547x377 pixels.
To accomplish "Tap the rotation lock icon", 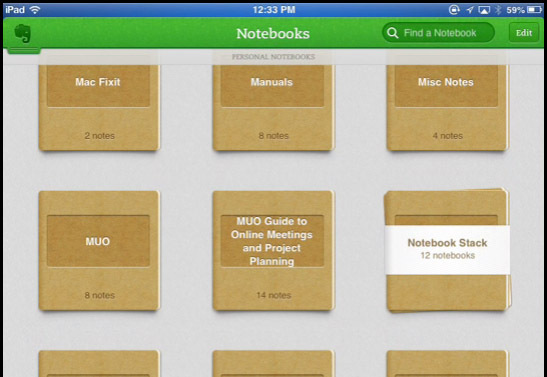I will click(x=454, y=10).
